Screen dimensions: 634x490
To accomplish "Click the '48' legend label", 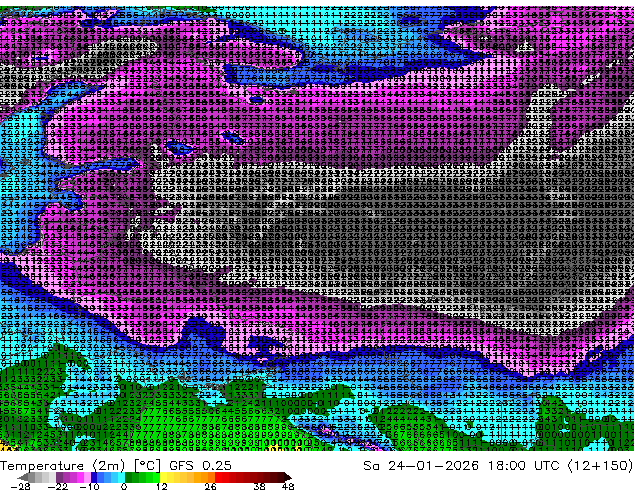I will pyautogui.click(x=288, y=486).
